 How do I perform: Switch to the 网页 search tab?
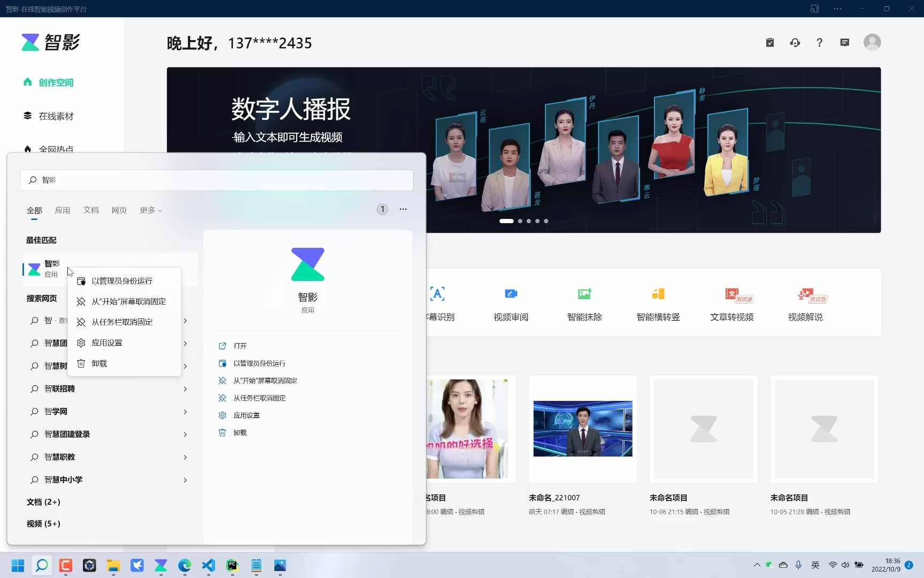[119, 210]
